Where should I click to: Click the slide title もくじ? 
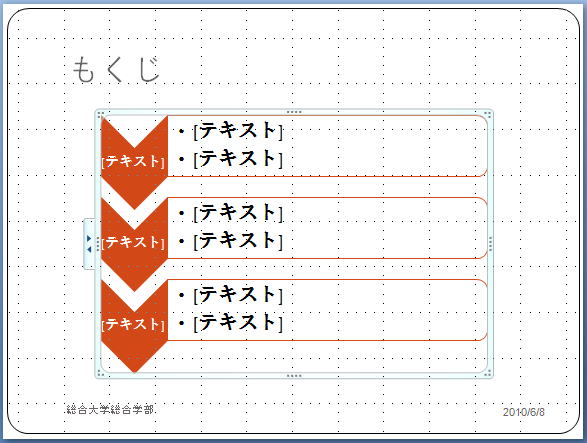coord(116,69)
